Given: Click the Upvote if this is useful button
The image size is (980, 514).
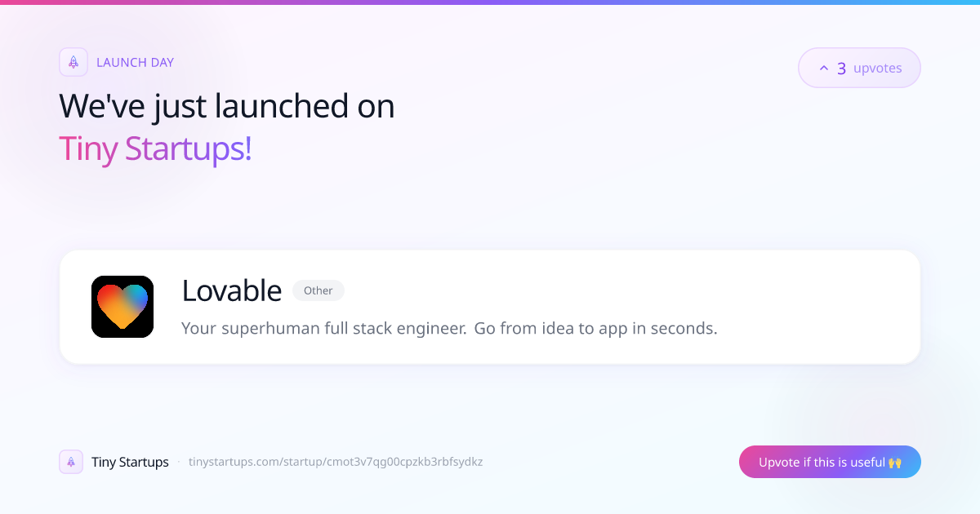Looking at the screenshot, I should pyautogui.click(x=830, y=462).
